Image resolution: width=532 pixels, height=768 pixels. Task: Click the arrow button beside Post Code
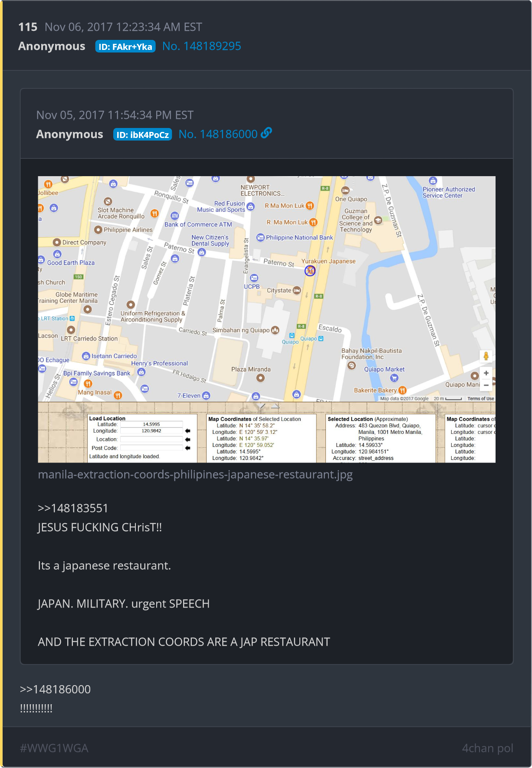[x=188, y=448]
